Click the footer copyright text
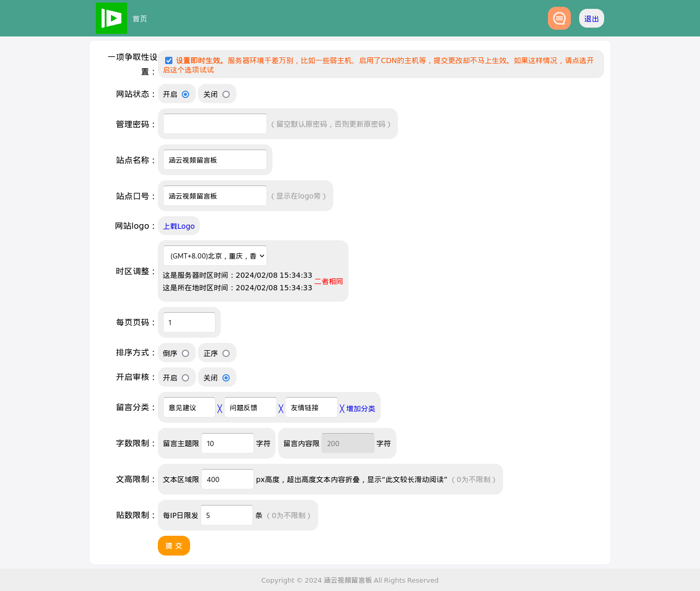 pyautogui.click(x=350, y=580)
